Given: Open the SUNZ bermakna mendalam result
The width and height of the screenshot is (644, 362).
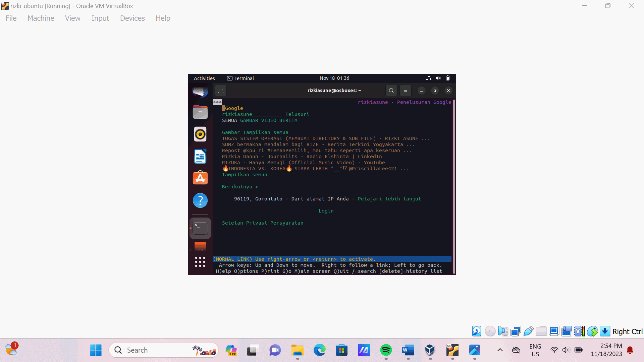Looking at the screenshot, I should (x=318, y=144).
